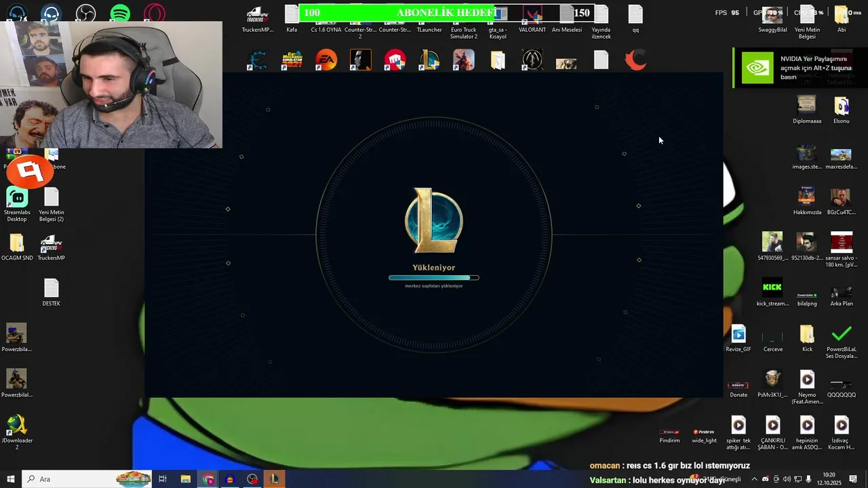Open Spotify desktop icon
The height and width of the screenshot is (488, 868).
pyautogui.click(x=120, y=13)
